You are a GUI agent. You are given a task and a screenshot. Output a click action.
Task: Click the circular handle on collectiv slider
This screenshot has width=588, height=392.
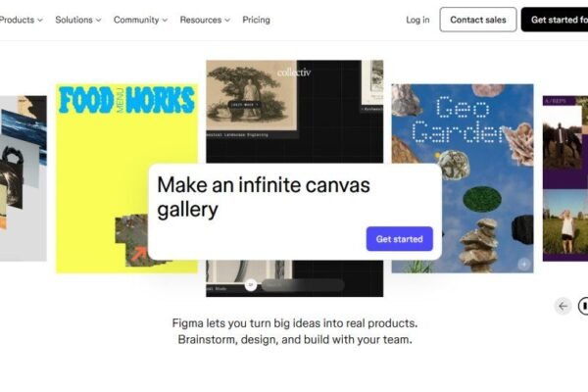click(x=251, y=285)
